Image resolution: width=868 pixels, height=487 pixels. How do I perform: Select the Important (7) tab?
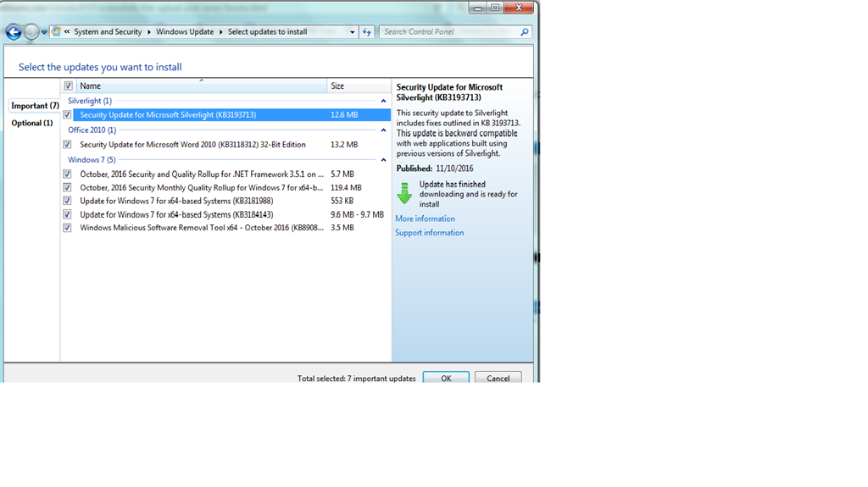tap(35, 105)
